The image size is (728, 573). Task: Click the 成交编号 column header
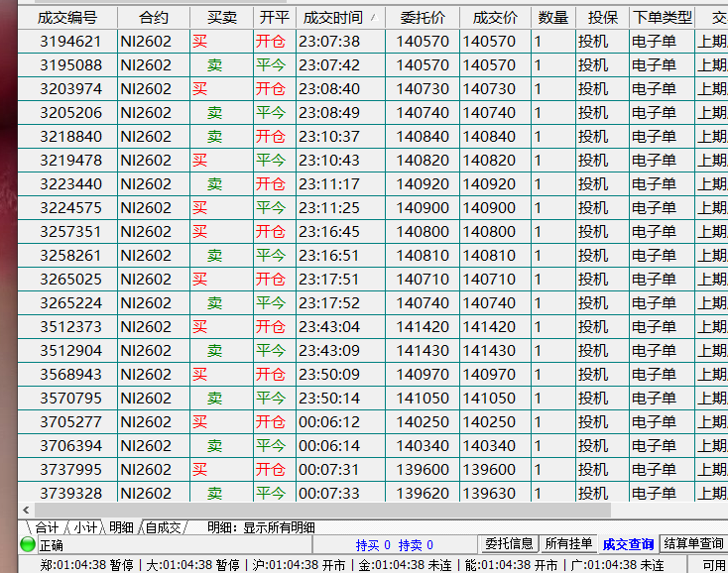(x=67, y=18)
